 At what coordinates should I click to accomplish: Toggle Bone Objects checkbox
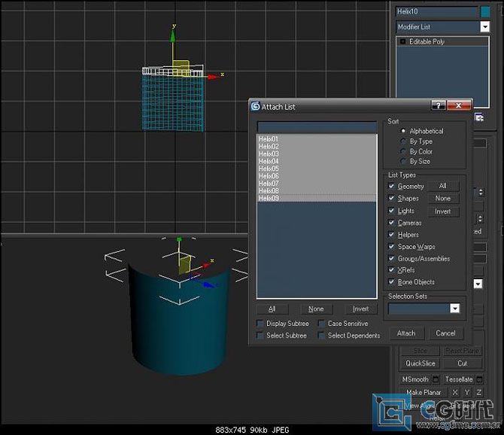click(391, 281)
